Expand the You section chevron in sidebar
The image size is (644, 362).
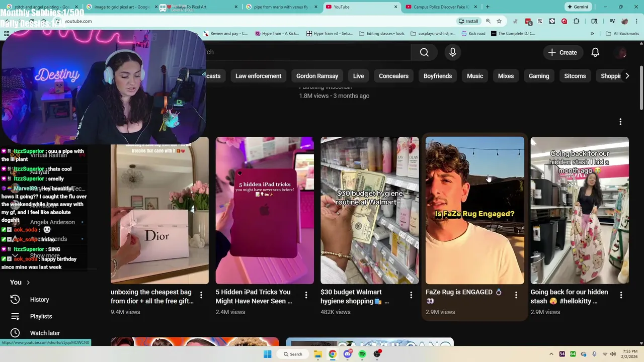pos(28,283)
